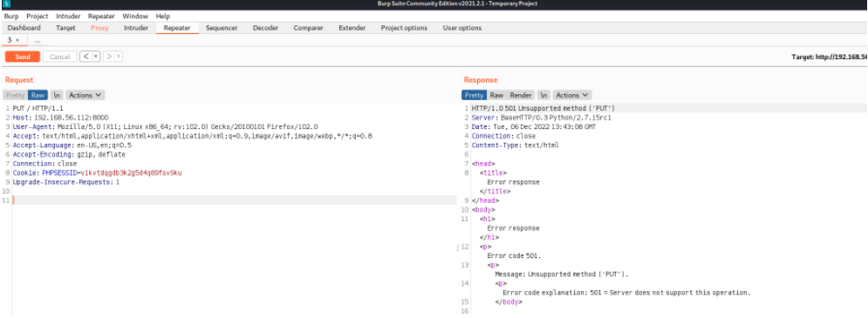The height and width of the screenshot is (318, 868).
Task: Toggle \n display in Response panel
Action: click(x=544, y=95)
